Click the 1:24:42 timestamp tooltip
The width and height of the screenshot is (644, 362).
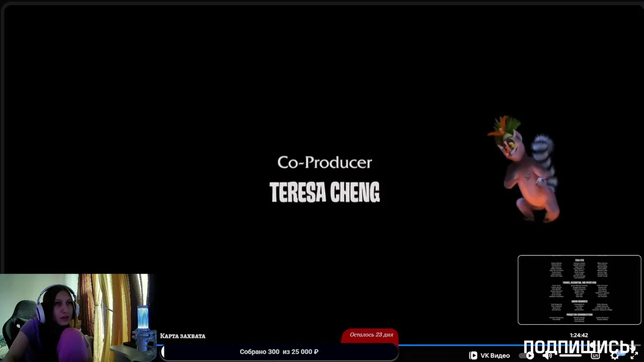point(579,335)
